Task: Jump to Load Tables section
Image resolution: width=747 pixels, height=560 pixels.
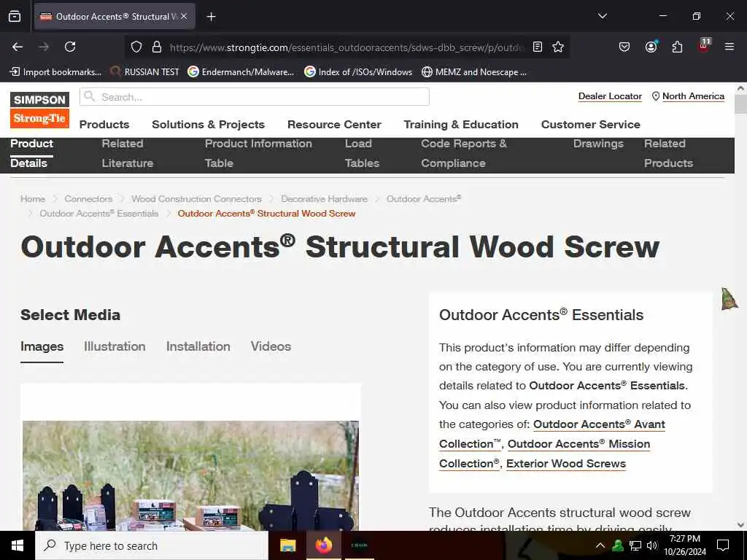Action: (x=362, y=153)
